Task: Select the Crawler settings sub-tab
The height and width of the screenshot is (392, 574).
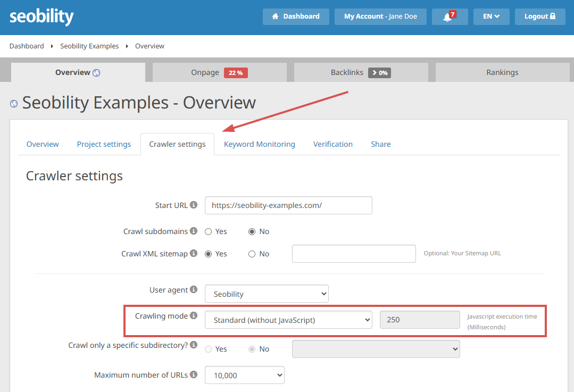Action: pos(177,144)
